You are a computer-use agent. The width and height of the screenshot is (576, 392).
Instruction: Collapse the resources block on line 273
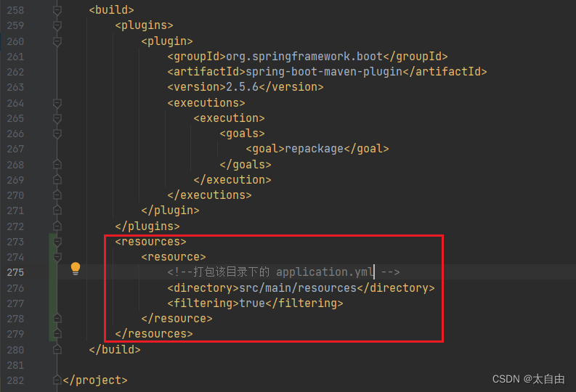click(57, 242)
